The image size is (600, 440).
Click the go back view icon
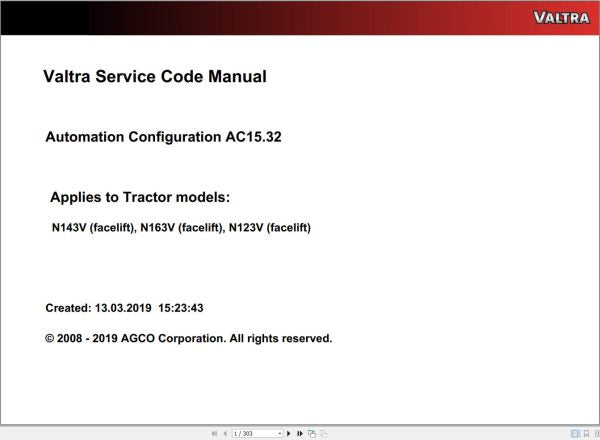coord(311,434)
